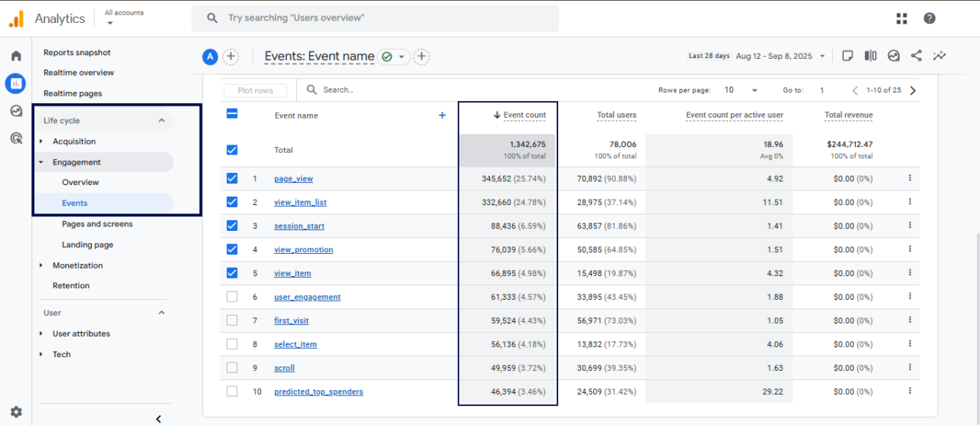Expand the Monetization menu group
This screenshot has width=980, height=426.
[x=41, y=265]
